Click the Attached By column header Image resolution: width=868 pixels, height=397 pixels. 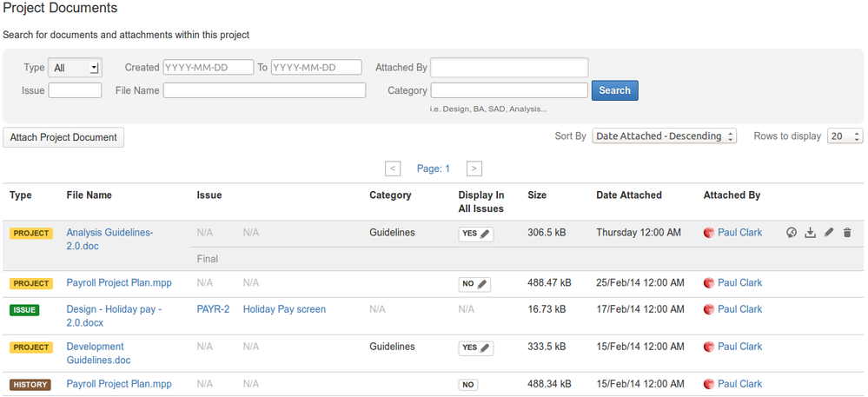pos(732,195)
